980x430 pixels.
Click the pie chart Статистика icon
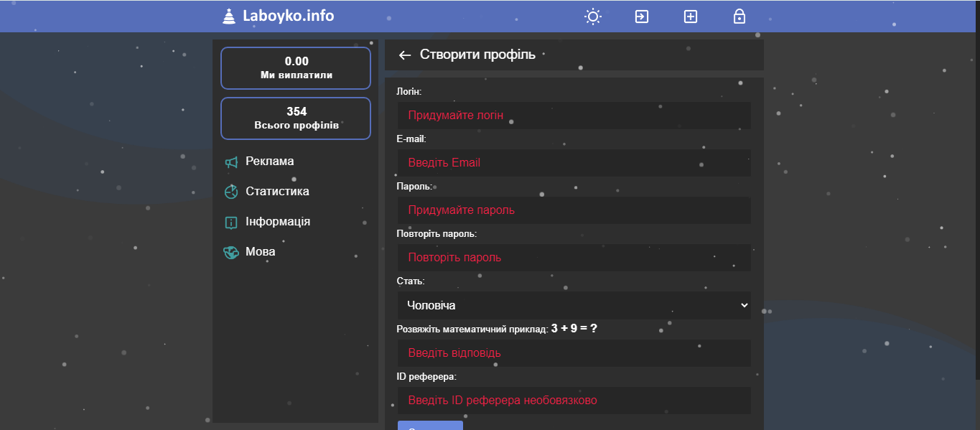(x=231, y=192)
